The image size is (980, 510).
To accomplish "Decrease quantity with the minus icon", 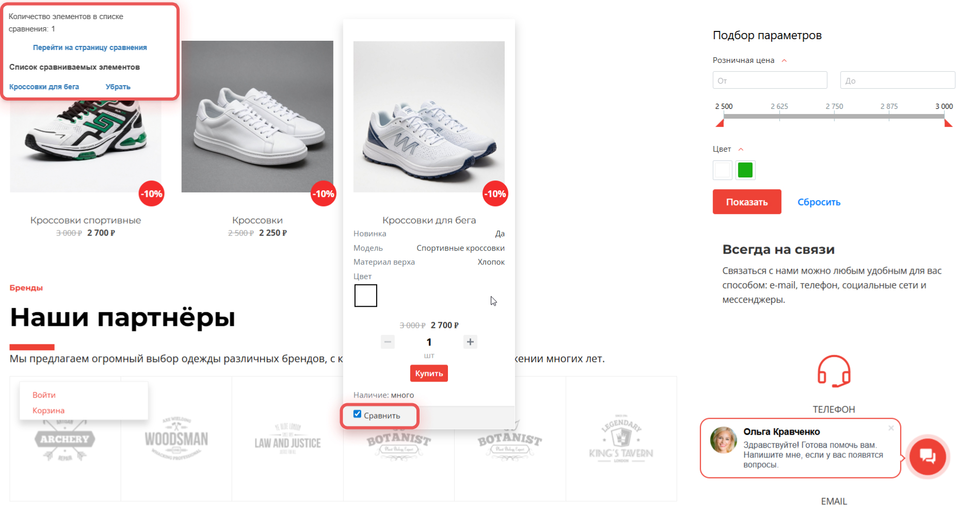I will [x=388, y=342].
